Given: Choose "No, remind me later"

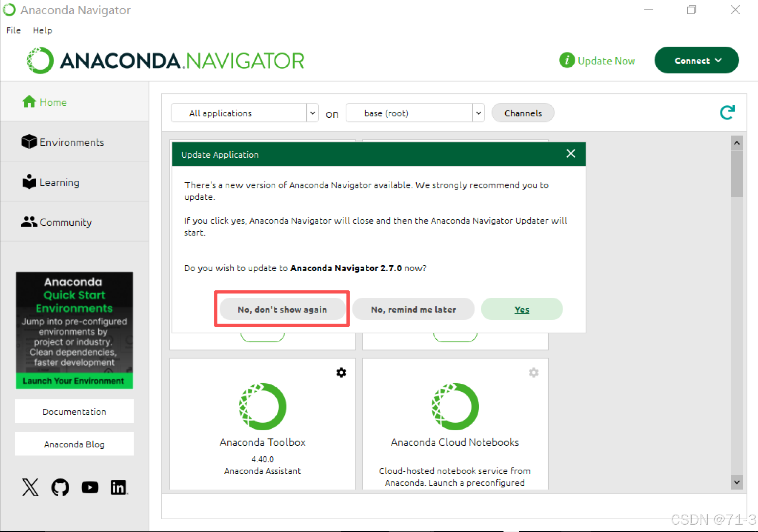Looking at the screenshot, I should pos(413,309).
